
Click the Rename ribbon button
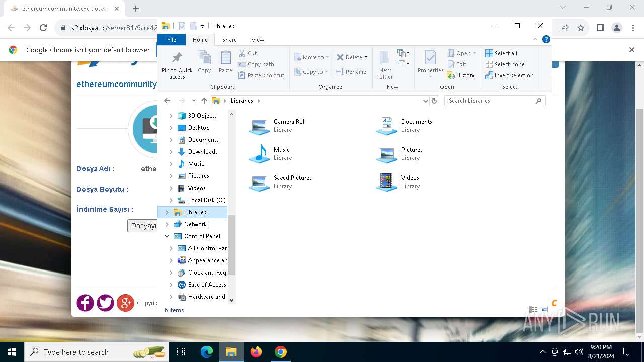click(351, 72)
